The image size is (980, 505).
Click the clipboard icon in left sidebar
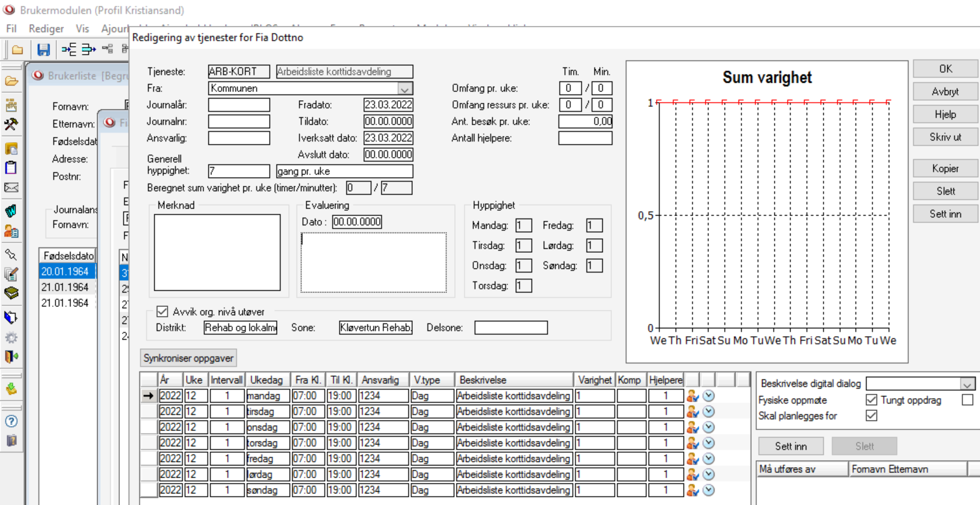click(11, 168)
